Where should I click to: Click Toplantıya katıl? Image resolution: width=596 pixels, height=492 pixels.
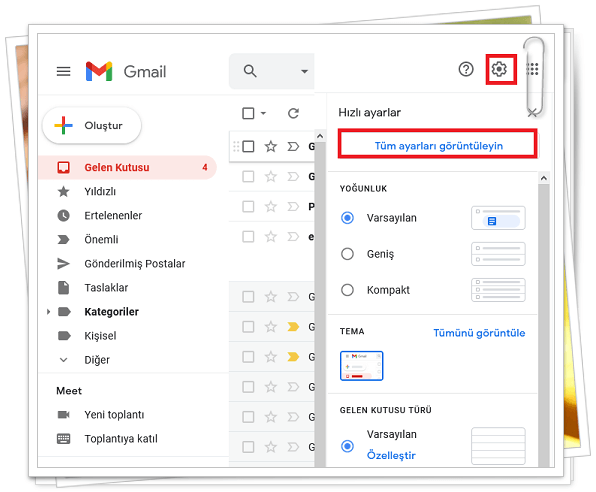tap(120, 438)
